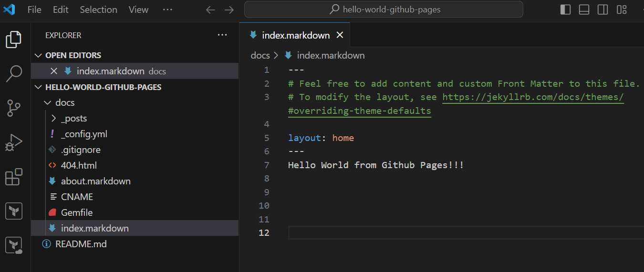Toggle the primary side bar
The image size is (644, 272).
(565, 10)
